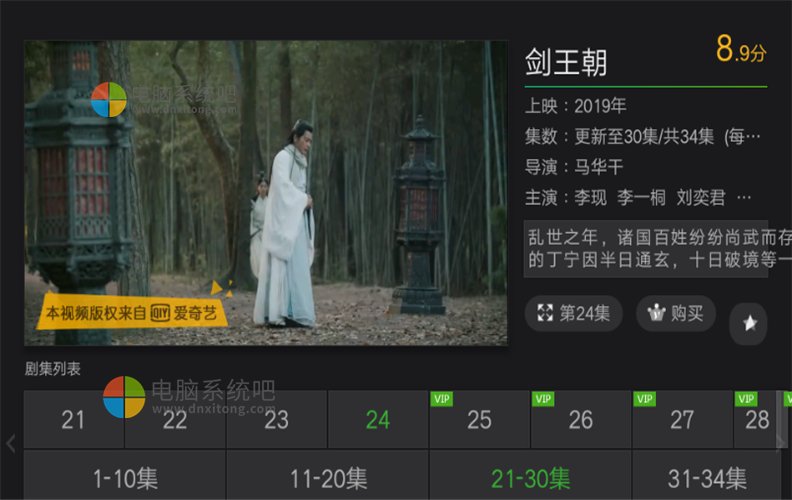
Task: Select the active 21-30集 range tab
Action: click(x=530, y=477)
